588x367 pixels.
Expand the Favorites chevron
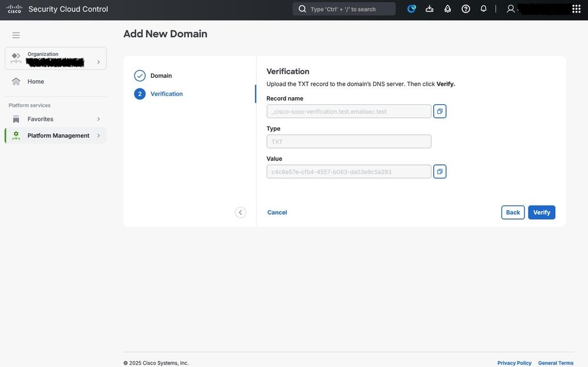(x=99, y=119)
